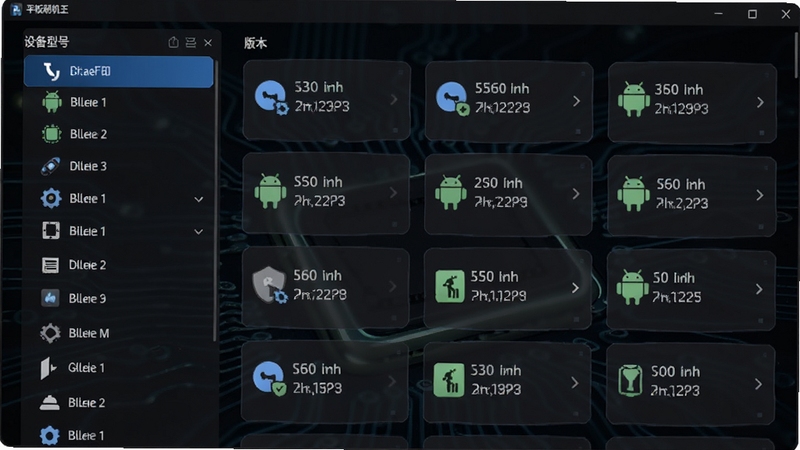Click the list view icon in the device panel header
Image resolution: width=800 pixels, height=450 pixels.
point(191,42)
